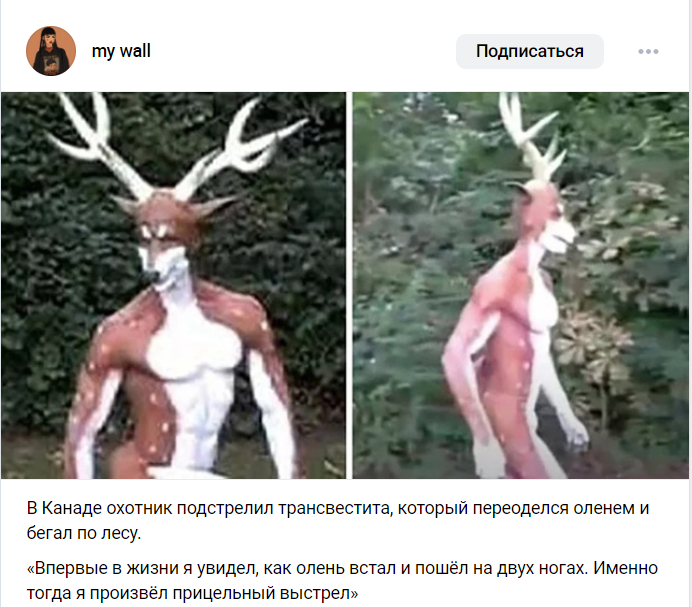Click the deer mask face in left photo
Image resolution: width=692 pixels, height=607 pixels.
click(165, 245)
